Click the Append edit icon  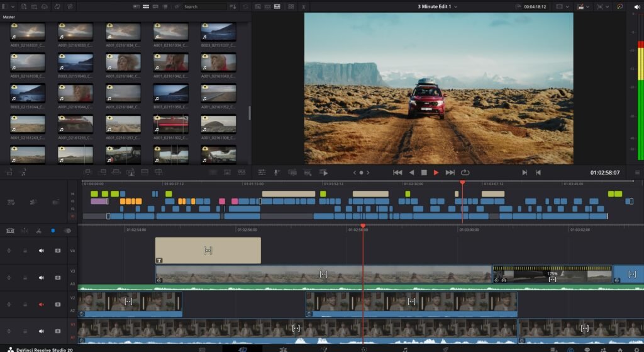point(103,173)
